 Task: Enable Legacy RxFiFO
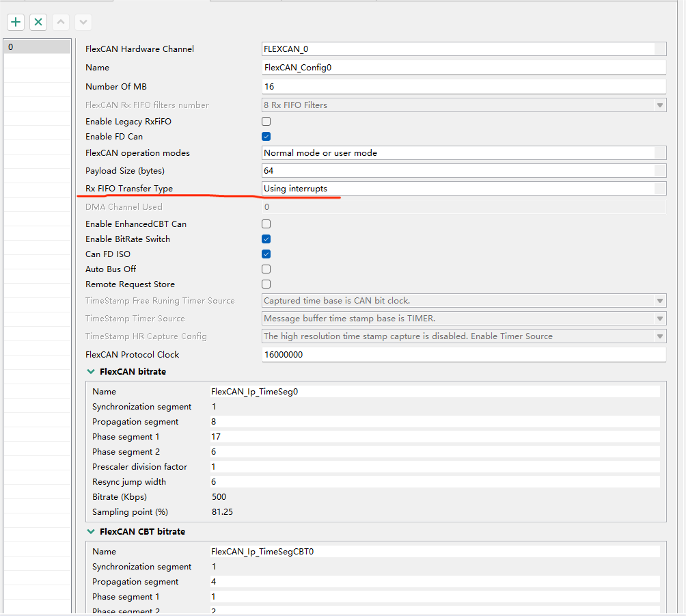[x=266, y=121]
